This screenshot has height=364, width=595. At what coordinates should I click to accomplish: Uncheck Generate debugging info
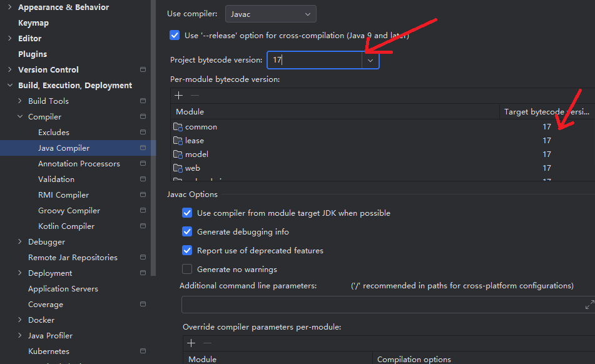tap(187, 231)
